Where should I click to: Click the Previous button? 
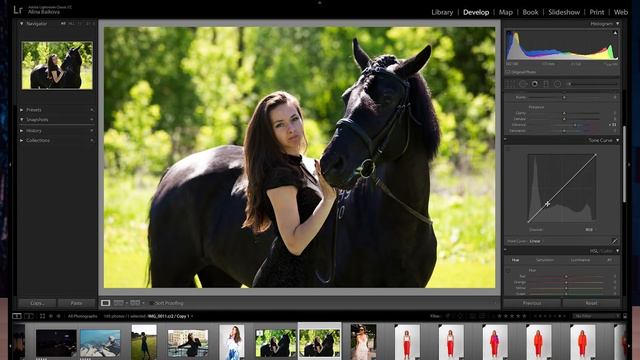(x=532, y=303)
